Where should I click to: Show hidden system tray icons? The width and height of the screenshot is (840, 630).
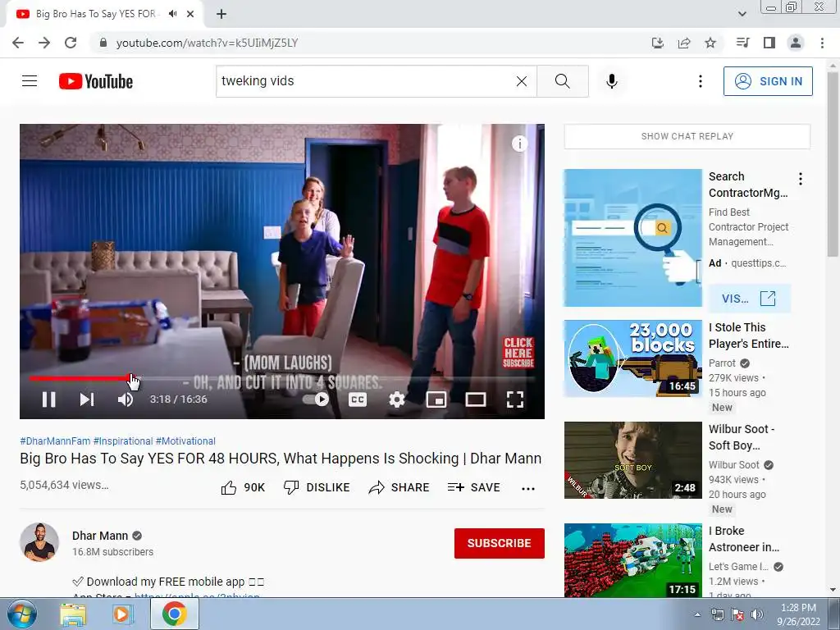[697, 614]
